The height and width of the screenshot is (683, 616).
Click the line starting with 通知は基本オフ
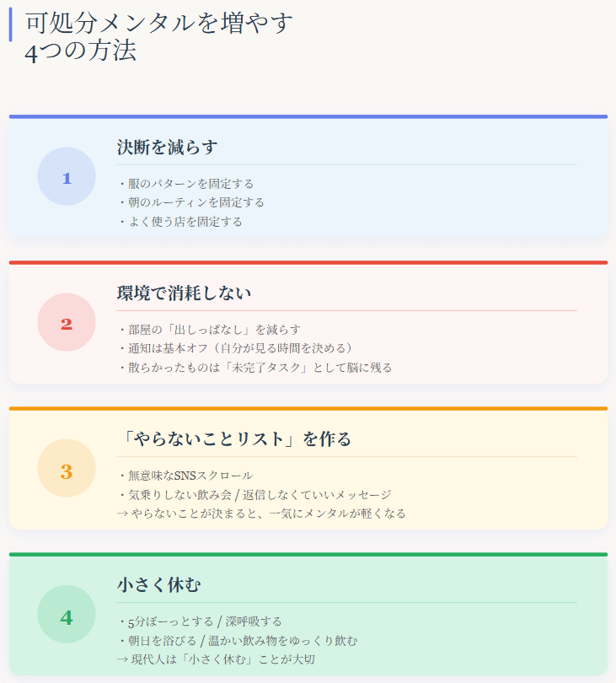coord(234,348)
